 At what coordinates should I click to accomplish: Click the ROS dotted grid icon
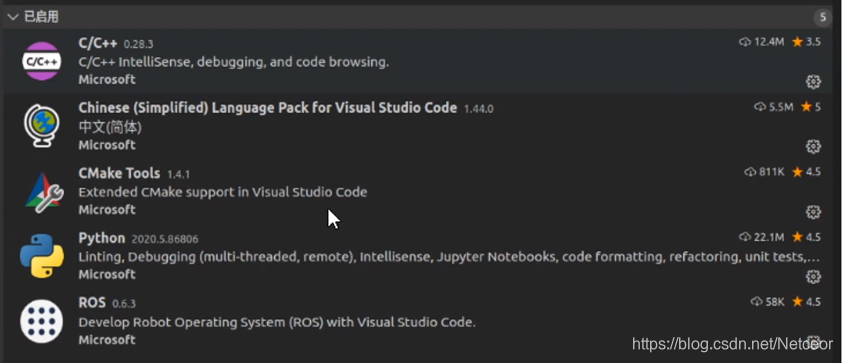(x=41, y=322)
